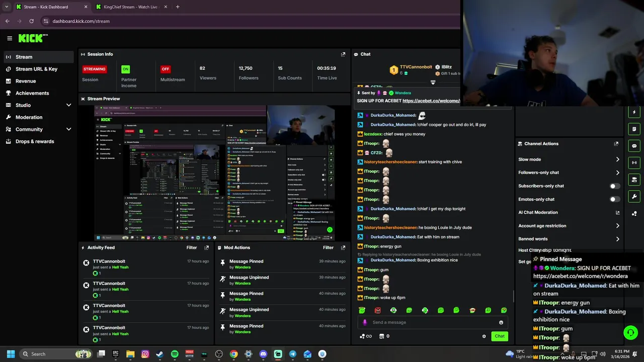Click the broadcast signal icon in right rail
644x362 pixels.
634,162
